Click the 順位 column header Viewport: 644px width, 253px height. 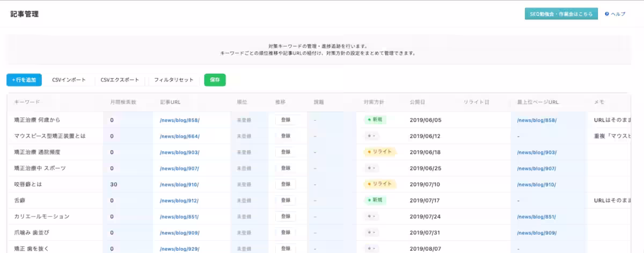tap(242, 102)
